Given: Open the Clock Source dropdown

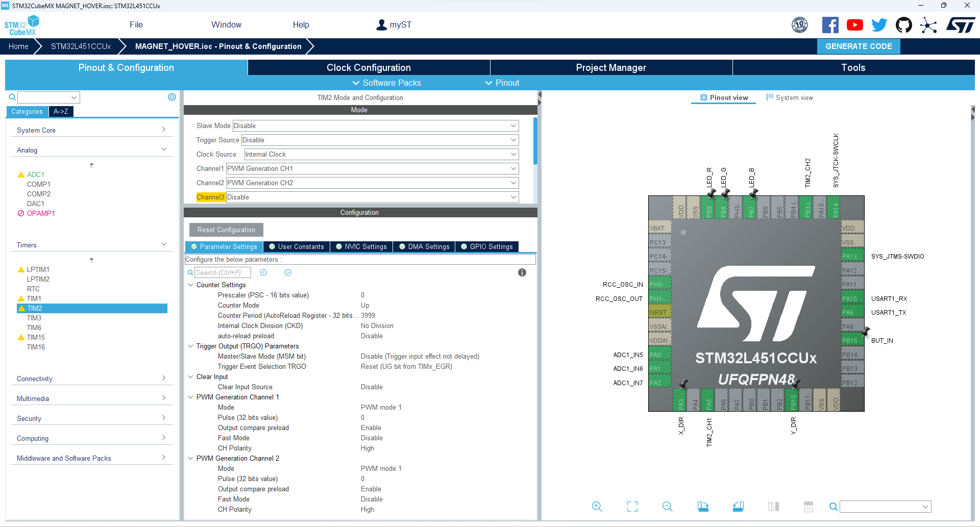Looking at the screenshot, I should pos(381,154).
